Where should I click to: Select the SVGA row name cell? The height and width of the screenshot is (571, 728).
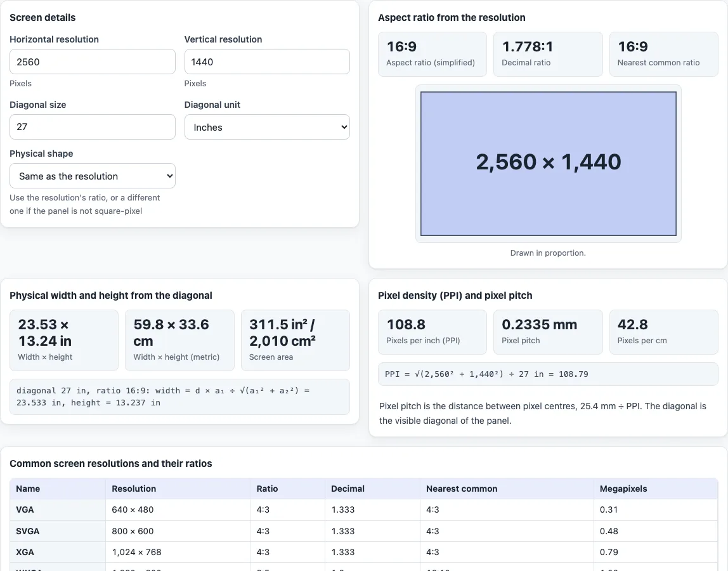(58, 531)
